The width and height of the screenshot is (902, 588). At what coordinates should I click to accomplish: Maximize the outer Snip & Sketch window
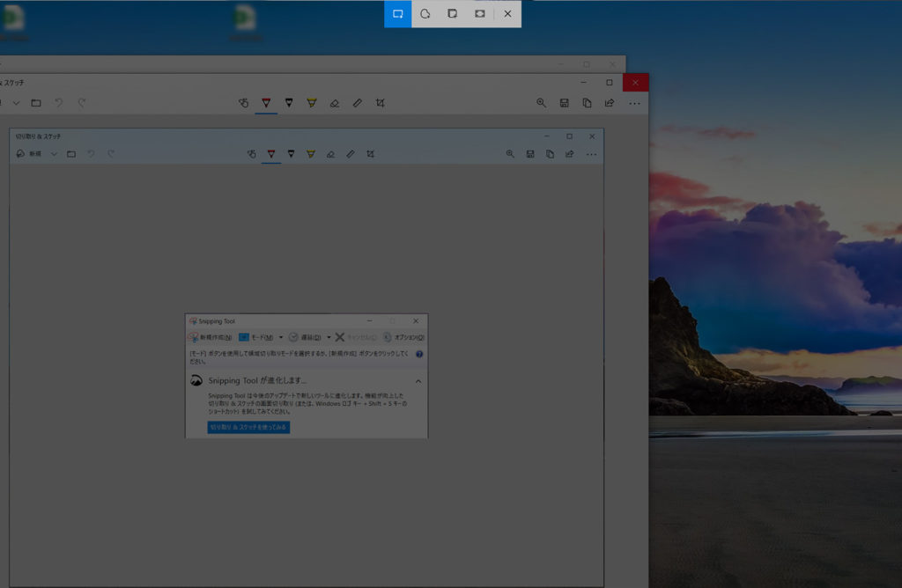tap(610, 83)
